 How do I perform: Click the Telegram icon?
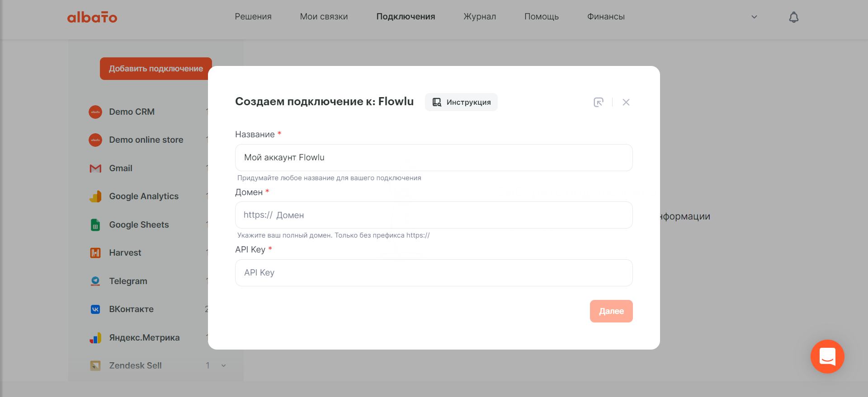tap(95, 281)
